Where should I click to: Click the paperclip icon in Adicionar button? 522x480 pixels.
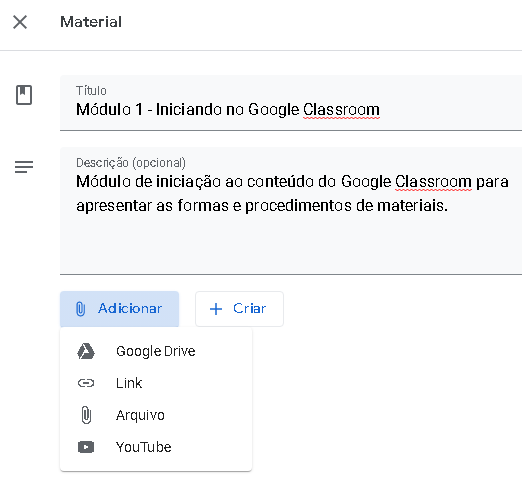click(x=80, y=309)
